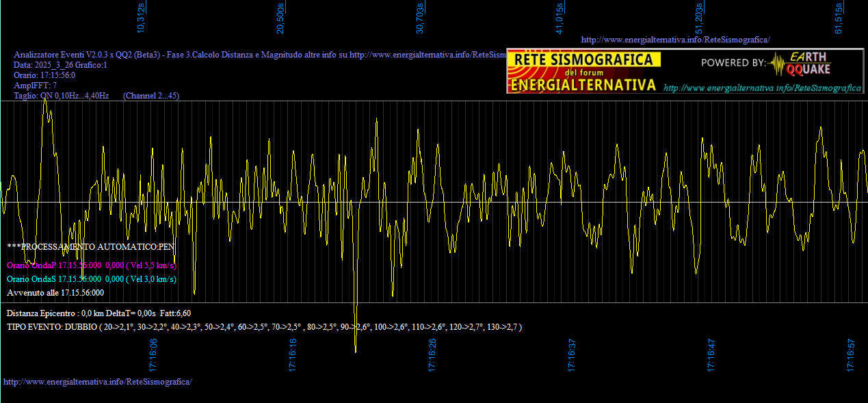Click the 17:16:06 clock label
Image resolution: width=868 pixels, height=403 pixels.
pyautogui.click(x=154, y=355)
